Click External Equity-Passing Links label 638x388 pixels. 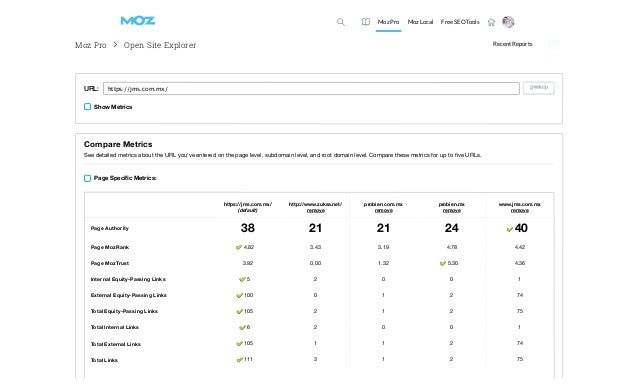click(129, 295)
